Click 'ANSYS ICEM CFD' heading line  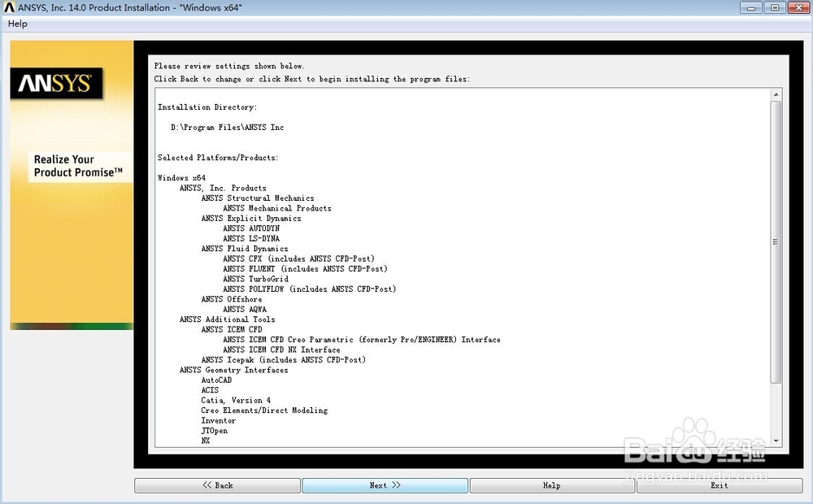pyautogui.click(x=232, y=330)
